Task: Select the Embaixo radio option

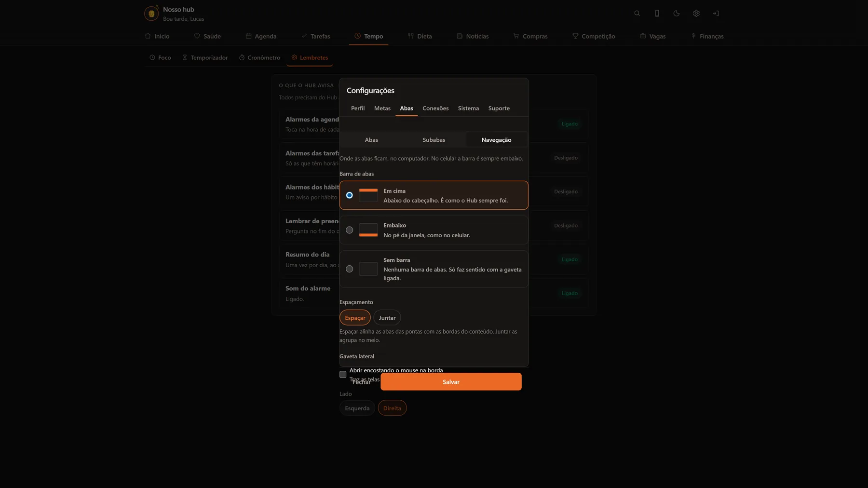Action: point(350,230)
